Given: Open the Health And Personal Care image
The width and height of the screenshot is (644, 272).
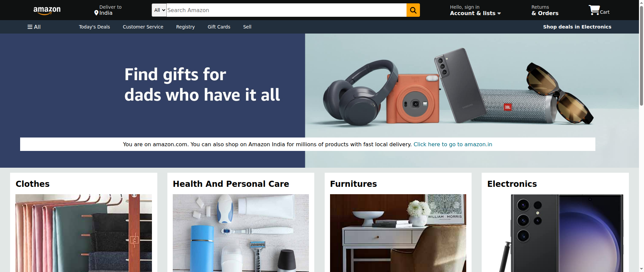Looking at the screenshot, I should (x=241, y=233).
